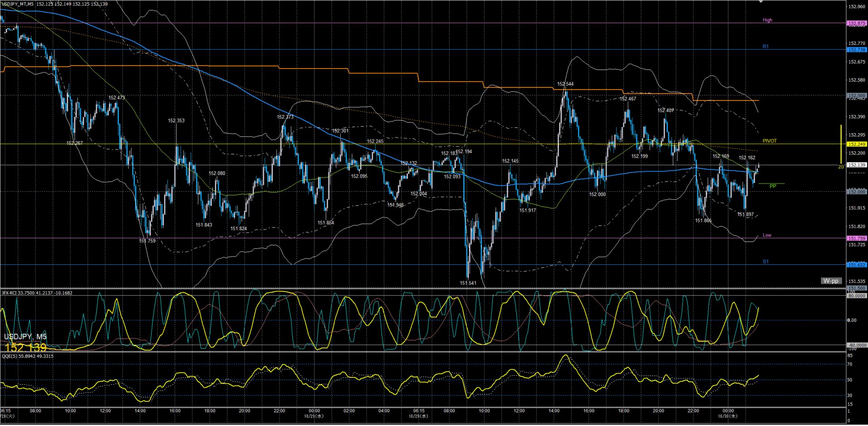Click the W-pp button label
The height and width of the screenshot is (426, 868).
[831, 281]
